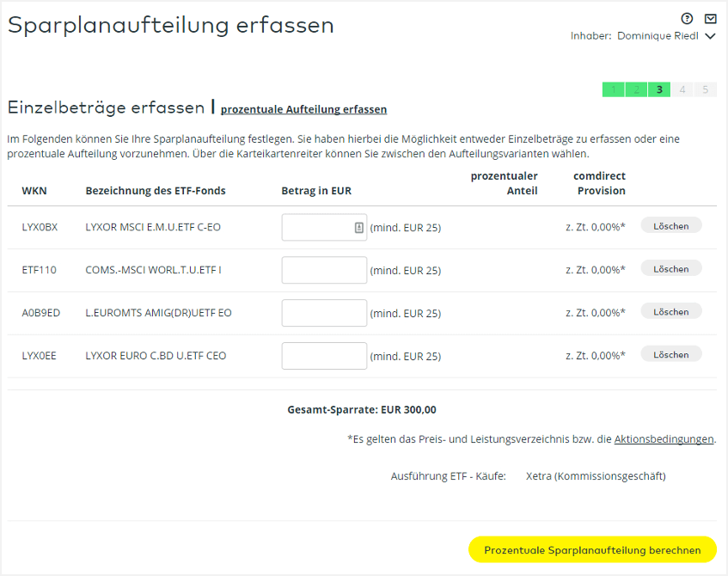
Task: Focus the amount field for ETF110
Action: [324, 270]
